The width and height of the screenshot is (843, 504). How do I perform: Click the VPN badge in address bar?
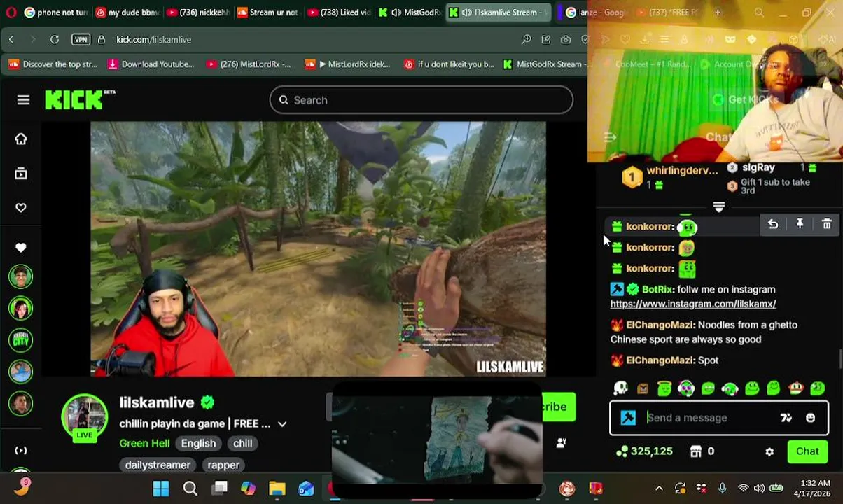[x=81, y=40]
